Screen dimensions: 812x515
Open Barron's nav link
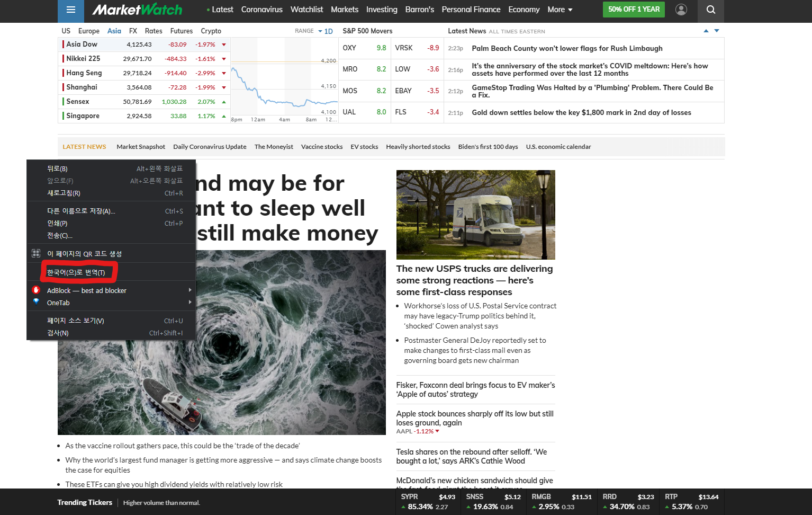420,10
